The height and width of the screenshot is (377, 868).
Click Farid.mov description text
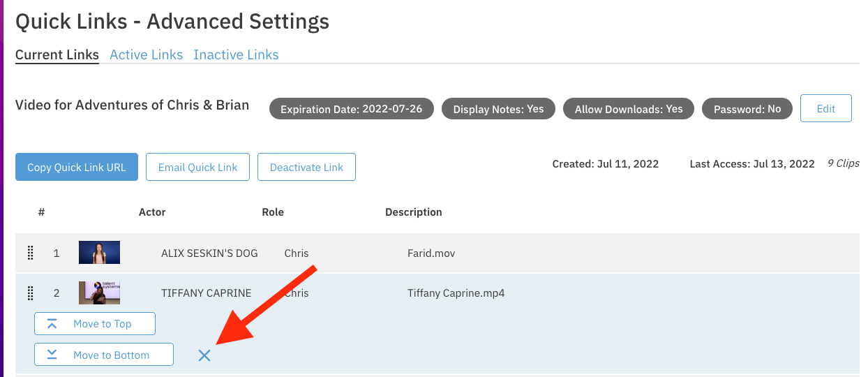pos(431,253)
